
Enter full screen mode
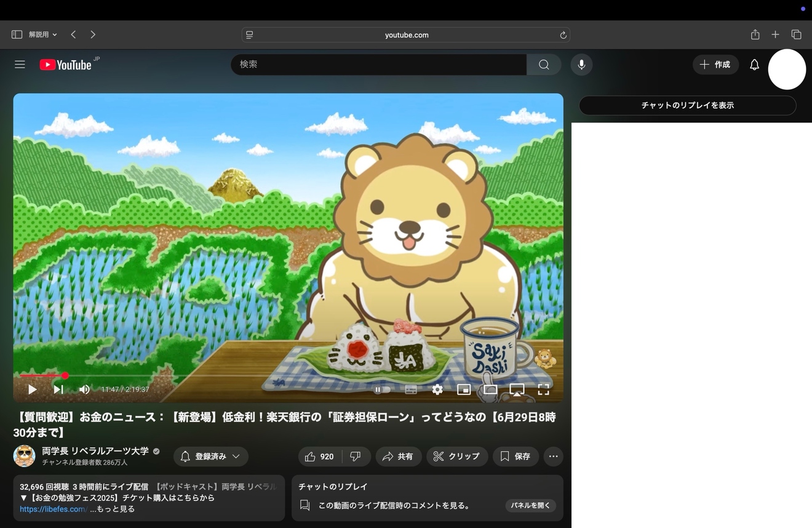tap(544, 389)
